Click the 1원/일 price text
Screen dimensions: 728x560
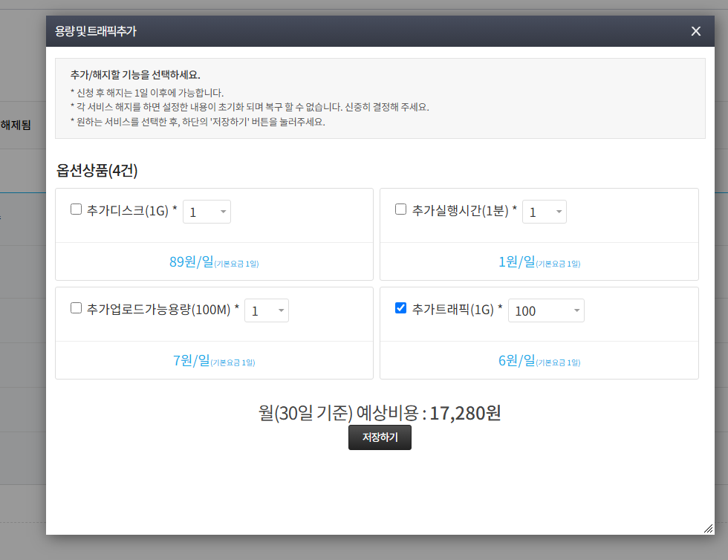(x=516, y=261)
